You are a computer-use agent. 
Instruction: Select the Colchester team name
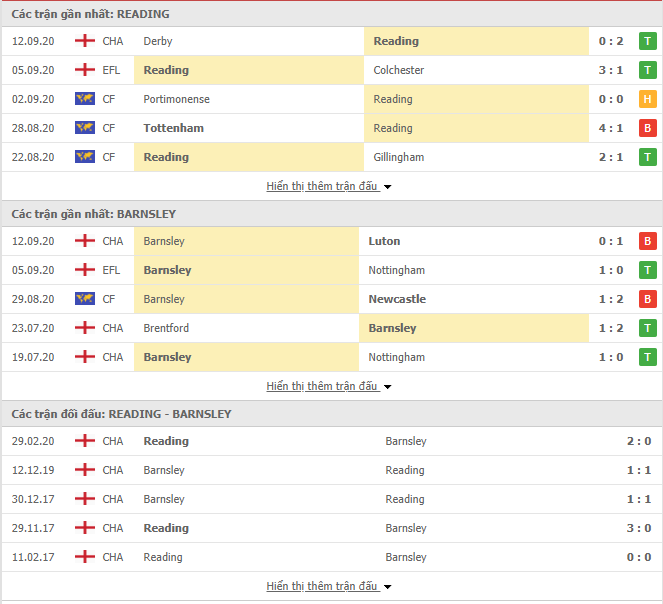coord(398,70)
